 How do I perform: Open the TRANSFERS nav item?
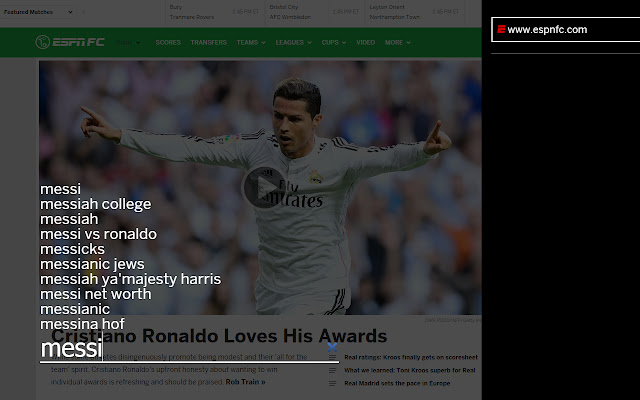(x=209, y=42)
